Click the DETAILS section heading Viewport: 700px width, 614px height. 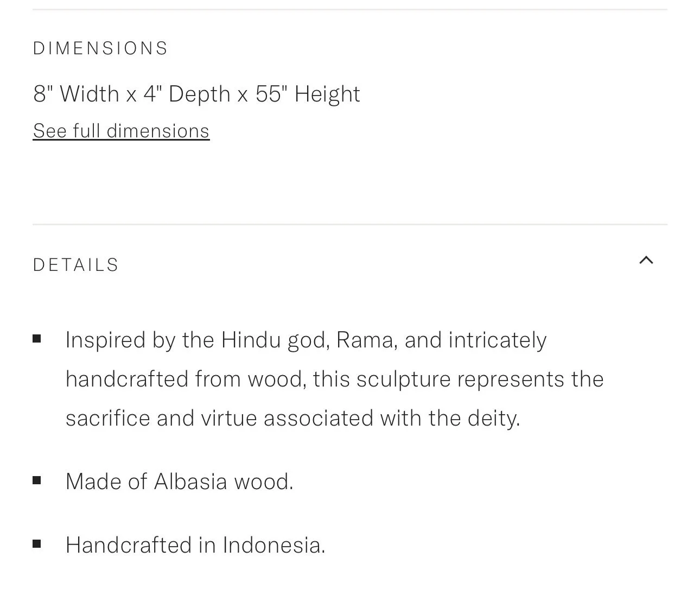coord(76,265)
